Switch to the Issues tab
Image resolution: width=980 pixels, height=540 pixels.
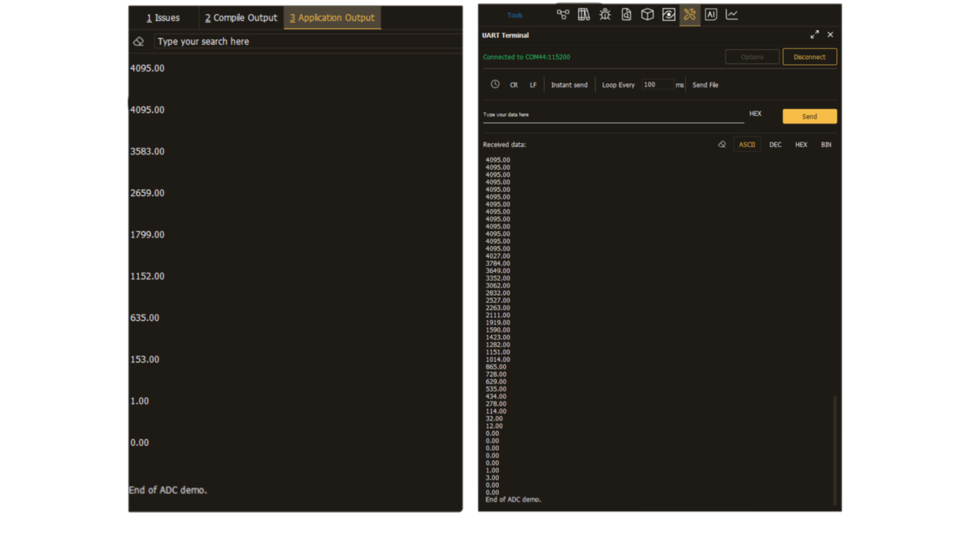(x=163, y=18)
